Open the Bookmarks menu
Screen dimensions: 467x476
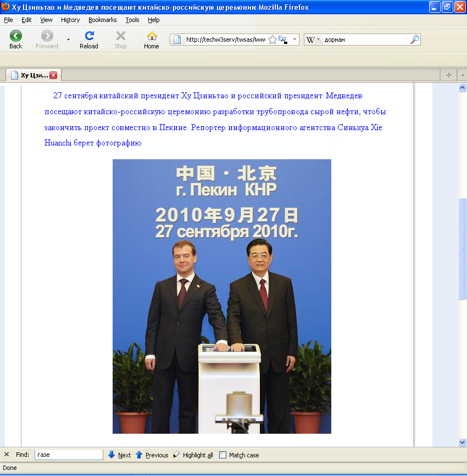tap(102, 20)
